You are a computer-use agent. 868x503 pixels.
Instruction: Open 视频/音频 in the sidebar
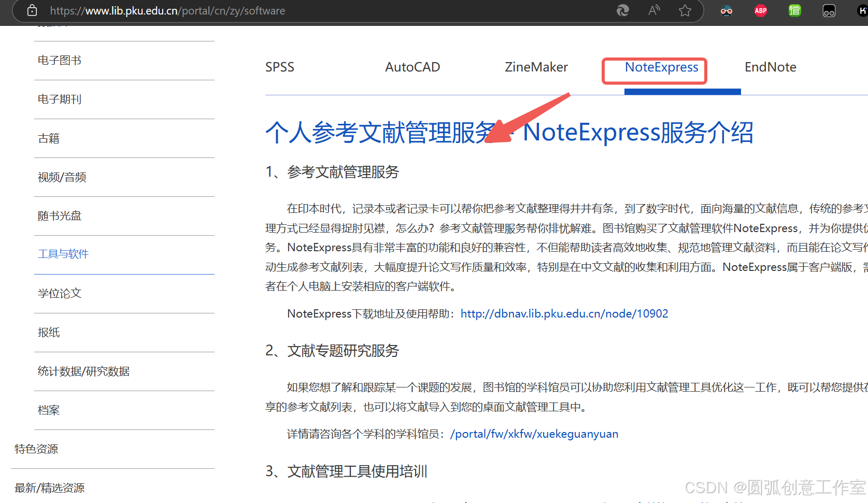pyautogui.click(x=62, y=177)
